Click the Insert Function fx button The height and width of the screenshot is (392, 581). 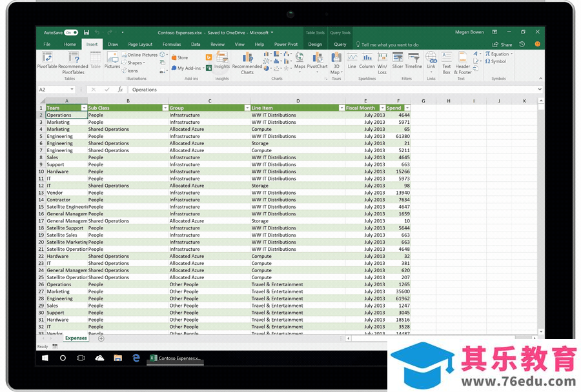pyautogui.click(x=120, y=90)
